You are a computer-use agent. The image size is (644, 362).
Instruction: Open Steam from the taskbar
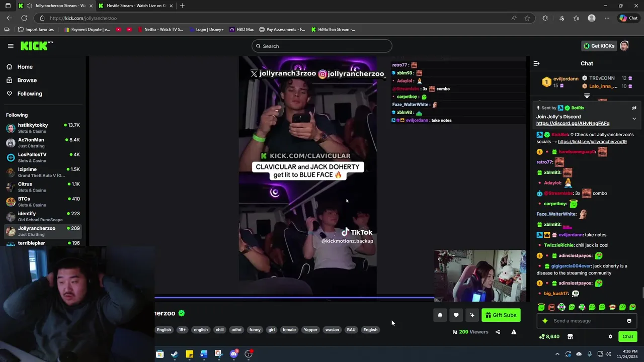[x=174, y=354]
